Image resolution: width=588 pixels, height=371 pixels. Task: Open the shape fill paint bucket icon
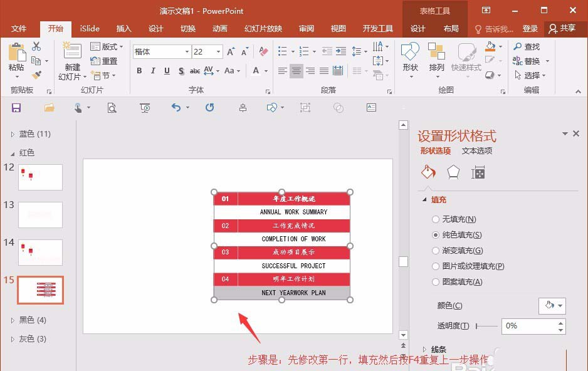coord(491,46)
